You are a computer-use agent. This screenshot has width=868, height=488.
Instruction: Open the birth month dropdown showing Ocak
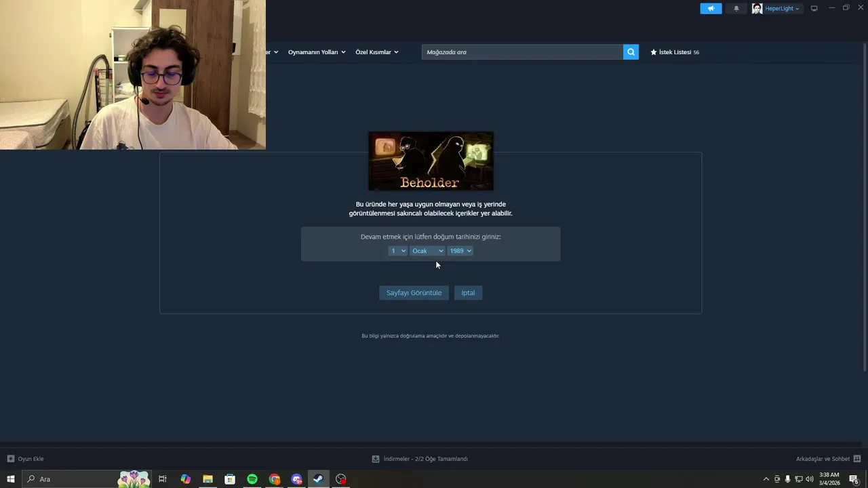tap(427, 251)
